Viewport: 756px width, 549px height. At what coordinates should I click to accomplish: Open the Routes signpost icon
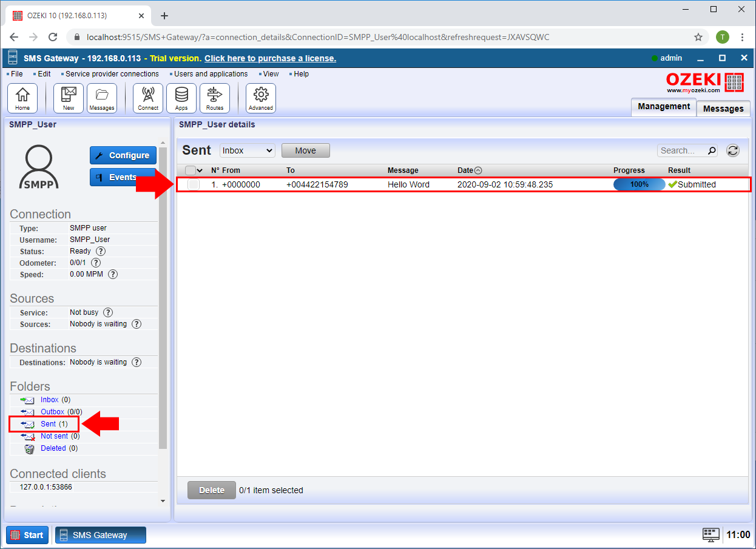(215, 98)
